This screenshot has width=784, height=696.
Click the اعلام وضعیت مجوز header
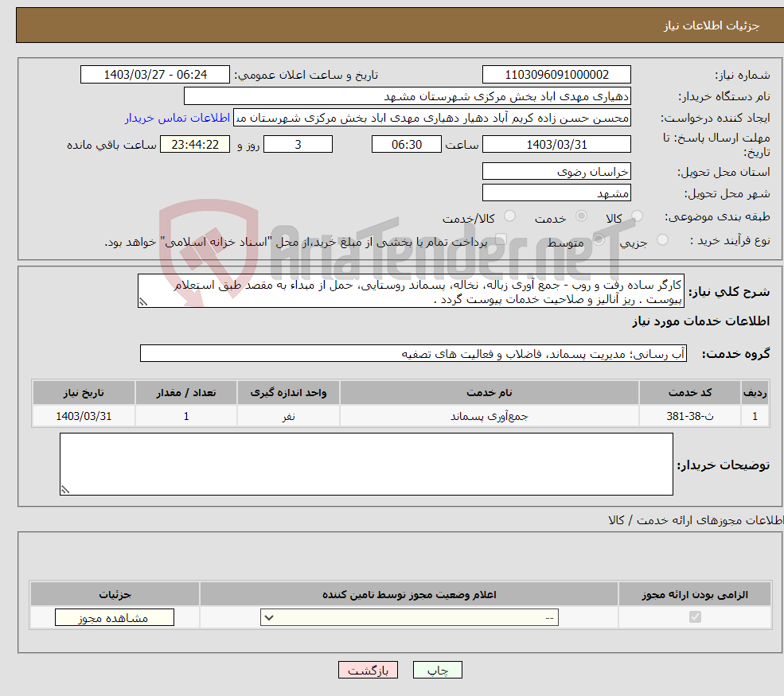(x=409, y=594)
